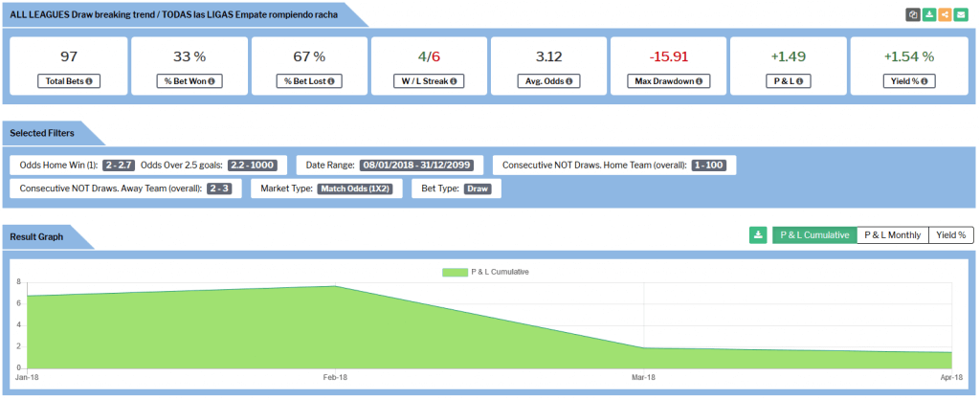
Task: Click the % Bet Won info label
Action: (189, 81)
